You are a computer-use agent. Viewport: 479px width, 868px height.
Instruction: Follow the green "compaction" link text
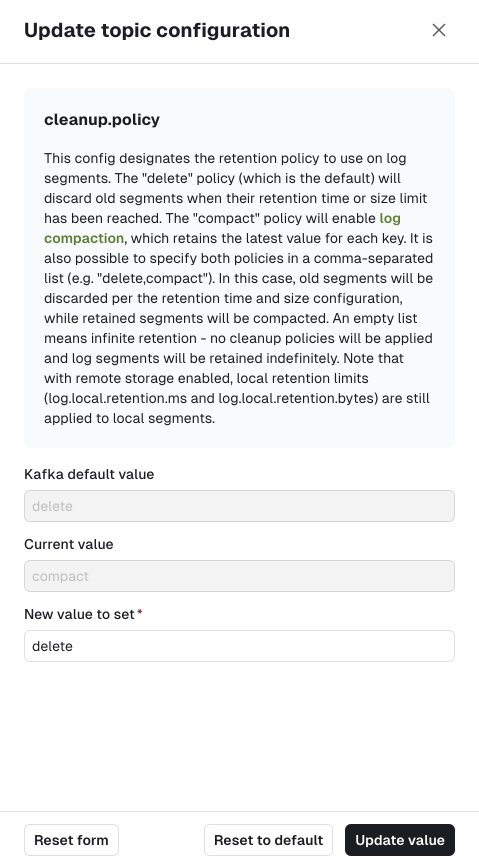(x=84, y=238)
